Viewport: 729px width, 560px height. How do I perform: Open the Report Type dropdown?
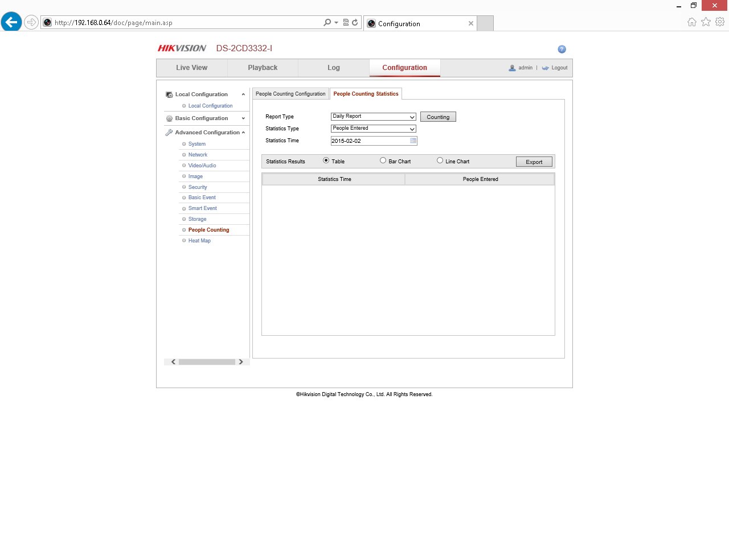374,117
